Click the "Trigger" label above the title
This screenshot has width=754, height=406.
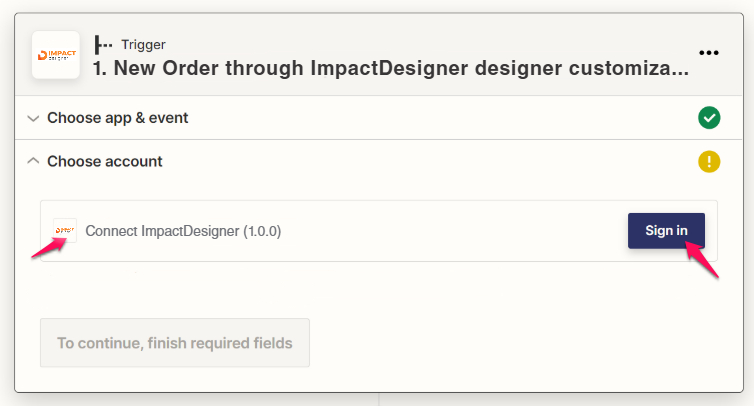coord(143,44)
